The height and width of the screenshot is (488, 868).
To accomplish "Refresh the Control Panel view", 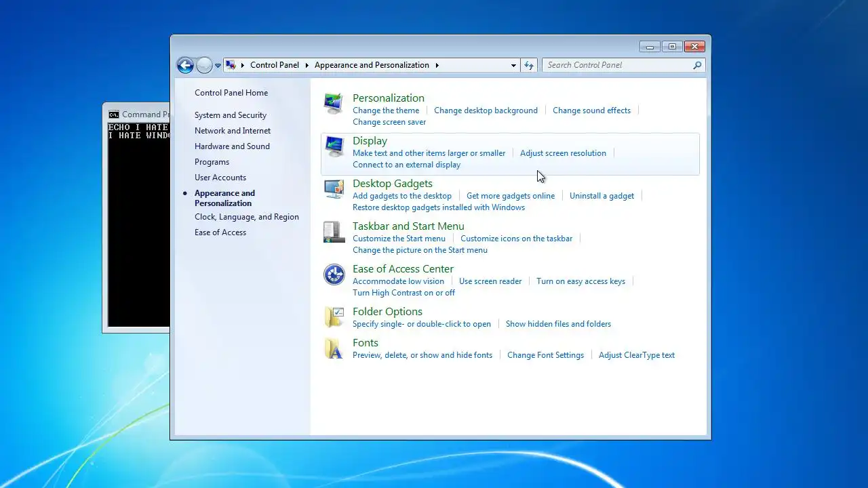I will [529, 65].
